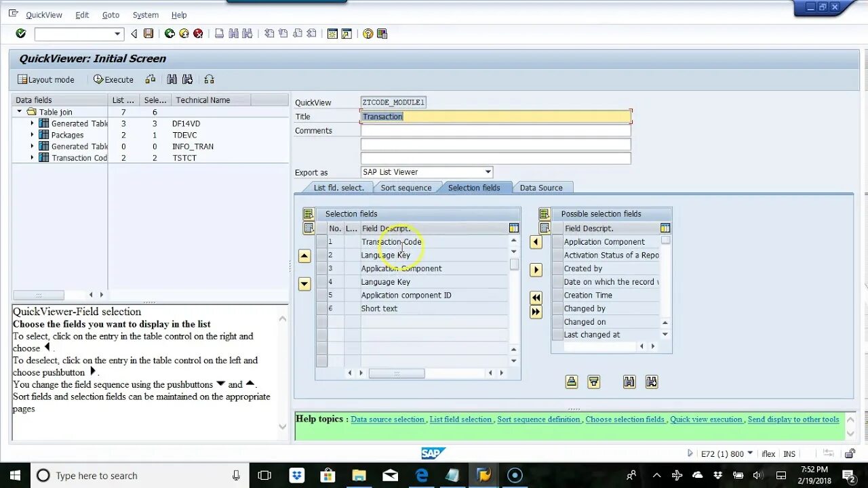Click the red Cancel icon

click(x=198, y=33)
